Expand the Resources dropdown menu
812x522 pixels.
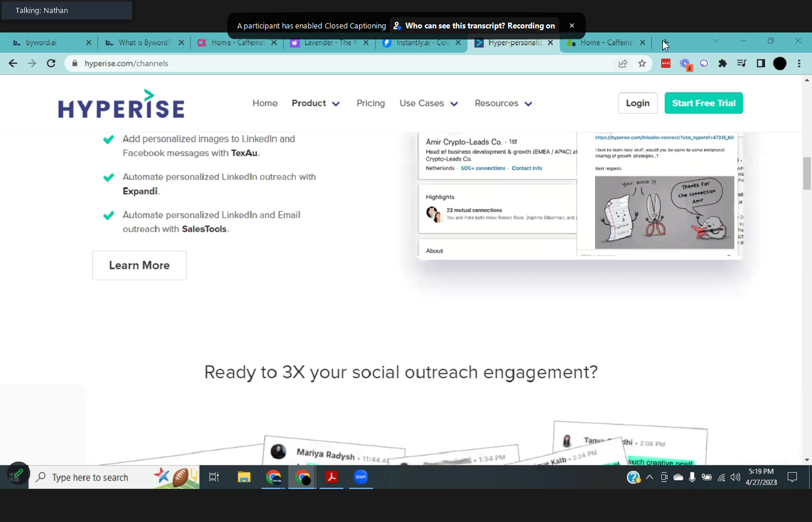(x=503, y=103)
